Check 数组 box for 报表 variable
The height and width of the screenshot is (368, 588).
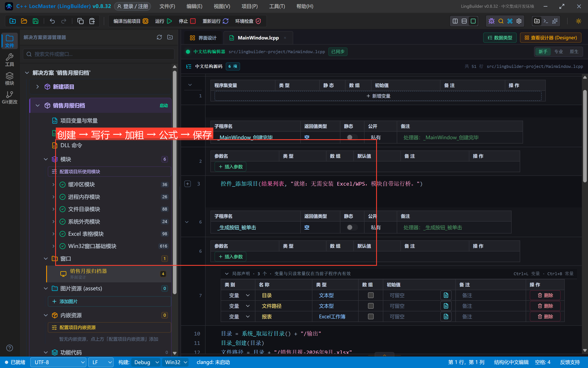click(371, 316)
